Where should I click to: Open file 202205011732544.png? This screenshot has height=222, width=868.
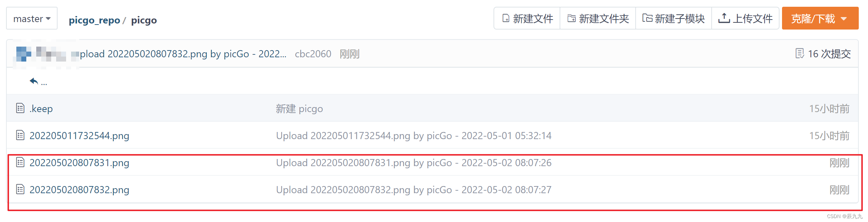click(x=79, y=136)
